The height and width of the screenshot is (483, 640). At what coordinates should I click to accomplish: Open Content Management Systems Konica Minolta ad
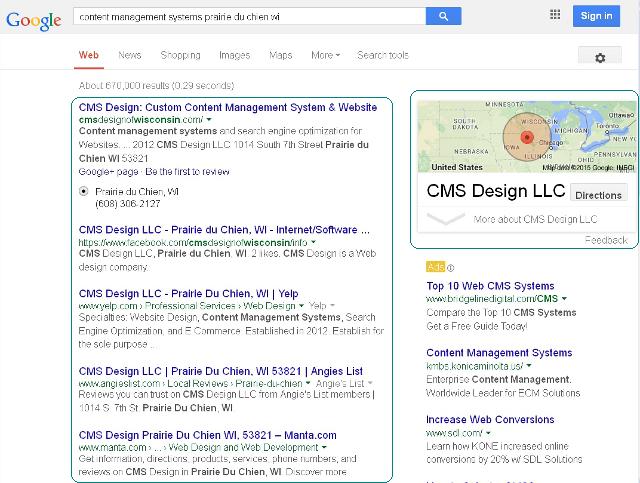click(x=499, y=353)
